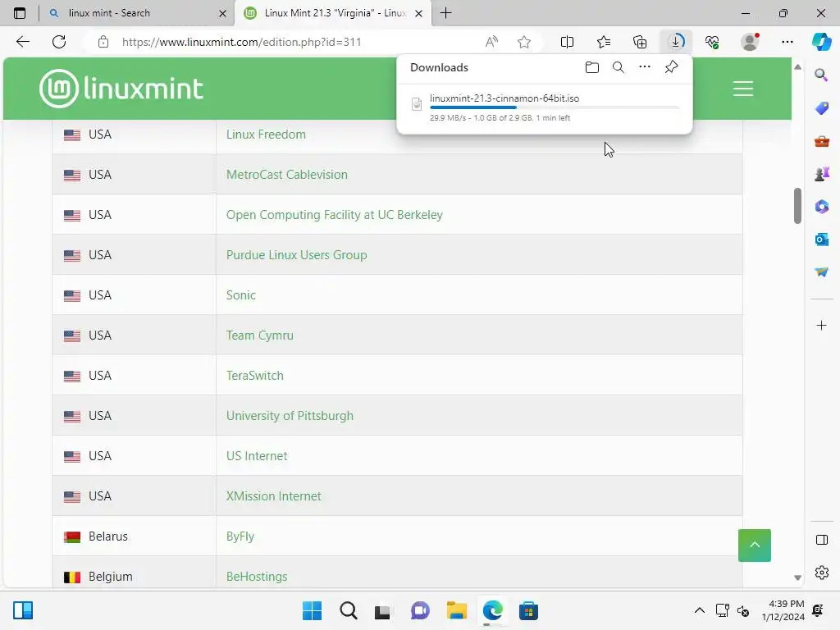Click the Linux Freedom mirror link

coord(266,135)
